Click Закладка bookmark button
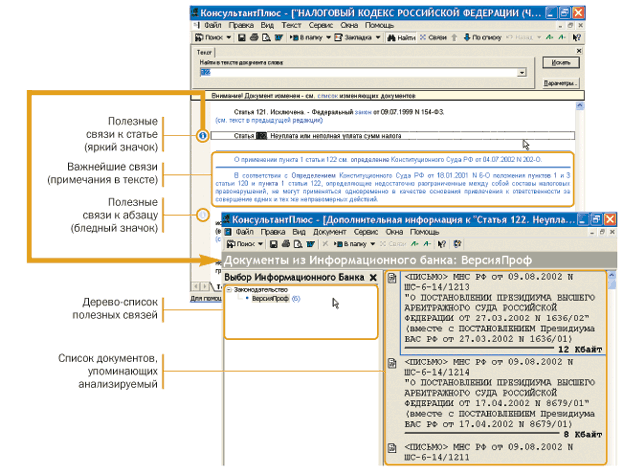This screenshot has height=476, width=630. pos(353,37)
